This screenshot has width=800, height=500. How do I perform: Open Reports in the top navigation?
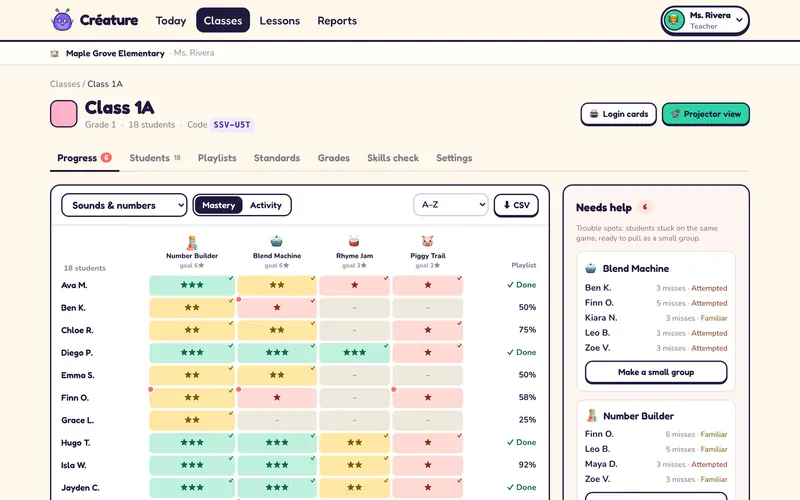pos(337,21)
